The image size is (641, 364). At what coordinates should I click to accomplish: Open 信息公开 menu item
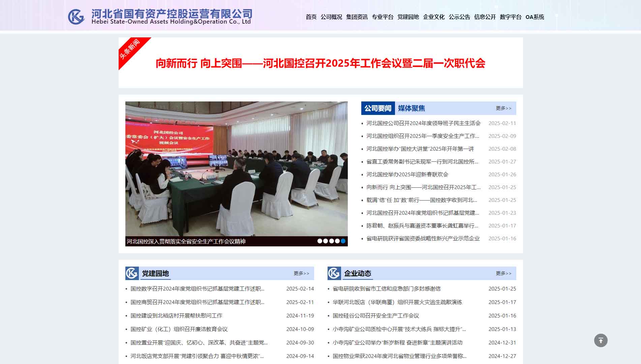tap(485, 17)
